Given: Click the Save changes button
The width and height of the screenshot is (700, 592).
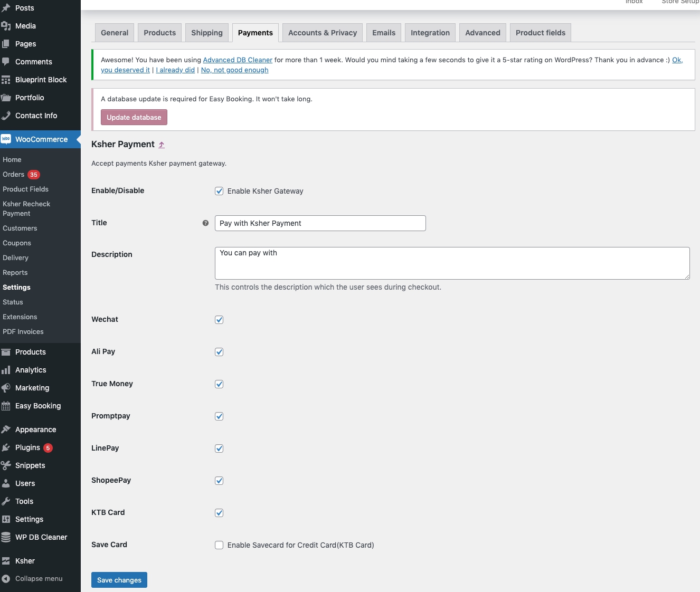Looking at the screenshot, I should (x=119, y=580).
